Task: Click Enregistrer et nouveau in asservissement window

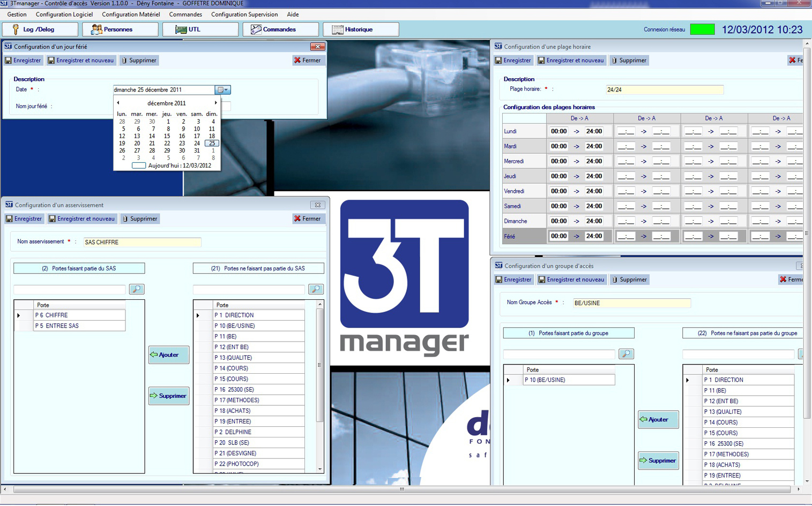Action: [x=82, y=219]
